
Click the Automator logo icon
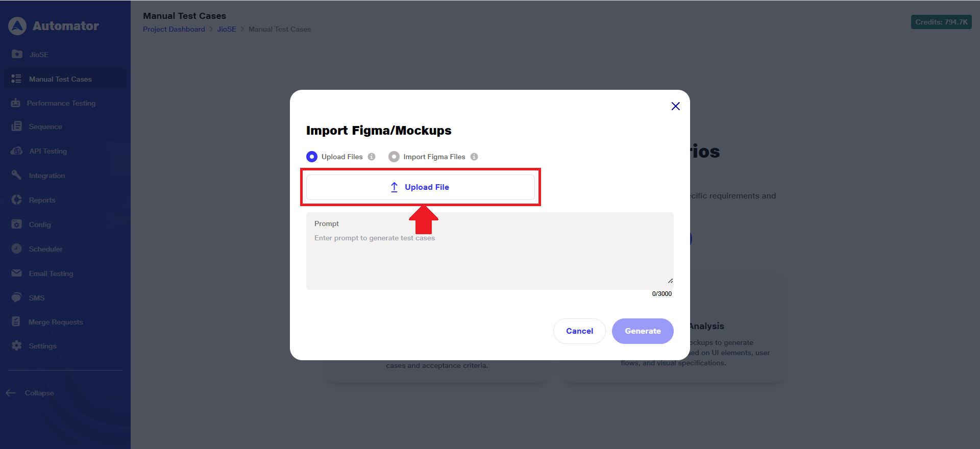(17, 26)
